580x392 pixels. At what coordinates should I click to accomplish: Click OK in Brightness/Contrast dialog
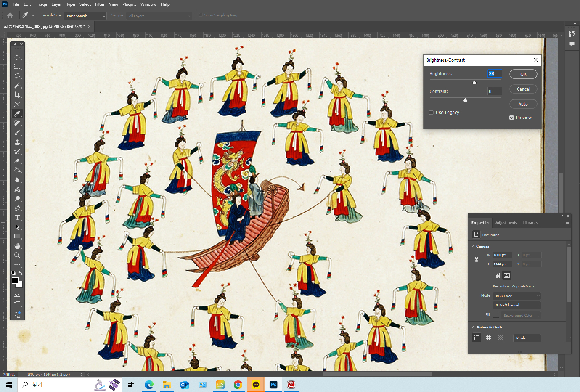point(523,74)
